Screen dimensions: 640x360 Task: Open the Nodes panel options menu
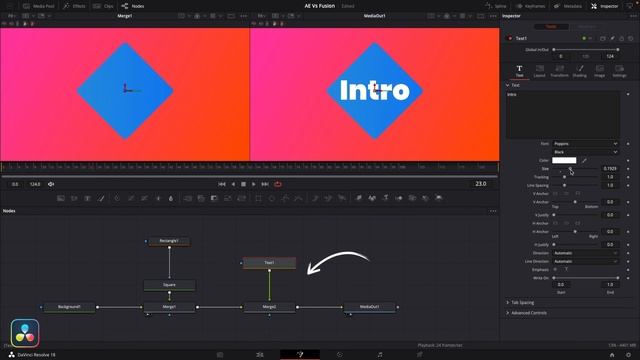pyautogui.click(x=493, y=211)
